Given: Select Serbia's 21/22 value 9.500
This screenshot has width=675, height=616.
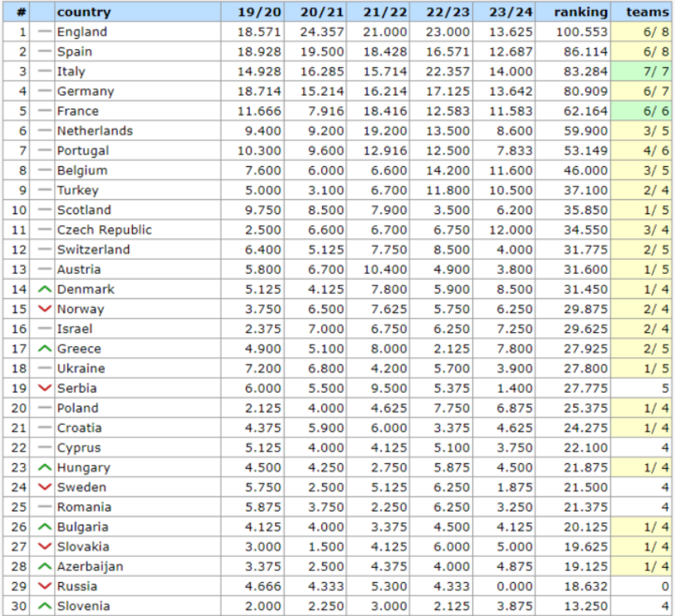Looking at the screenshot, I should [x=389, y=389].
